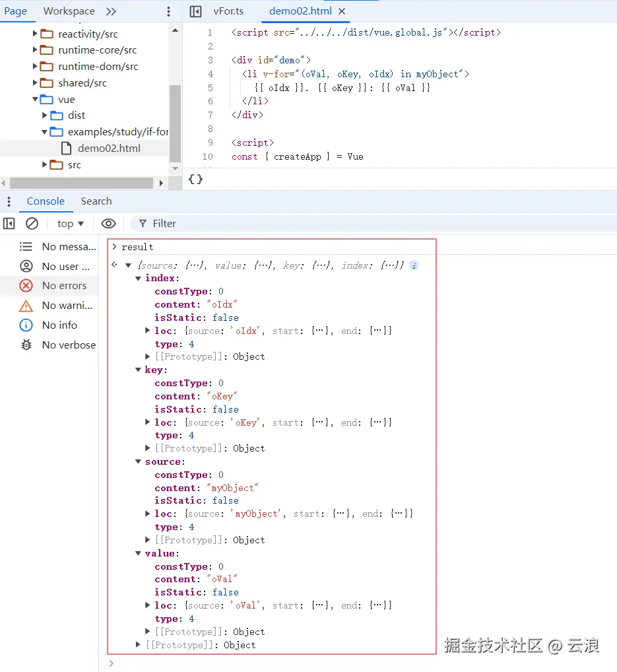Click line number 10 in the editor gutter

208,157
